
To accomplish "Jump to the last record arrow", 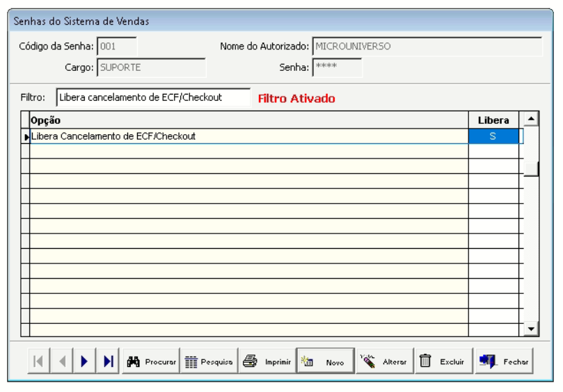I will pos(108,361).
